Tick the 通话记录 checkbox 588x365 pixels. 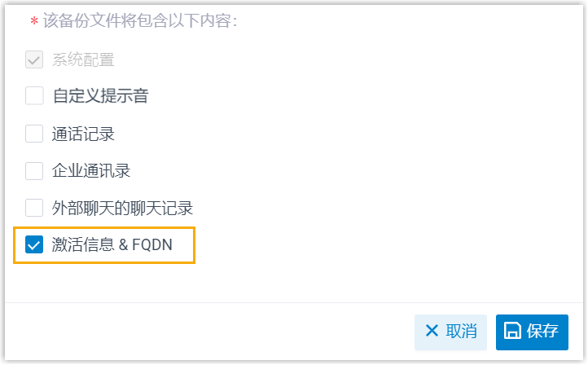pos(34,134)
